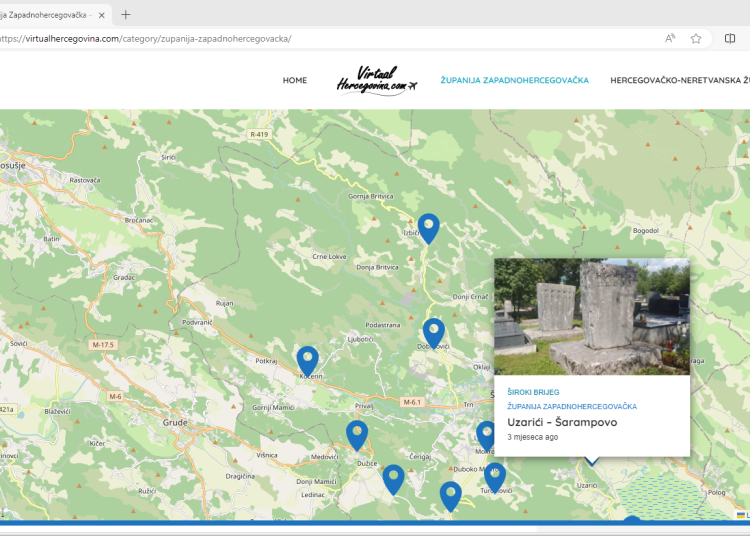This screenshot has height=536, width=750.
Task: Click the '3 mjeseca ago' date text
Action: (x=532, y=437)
